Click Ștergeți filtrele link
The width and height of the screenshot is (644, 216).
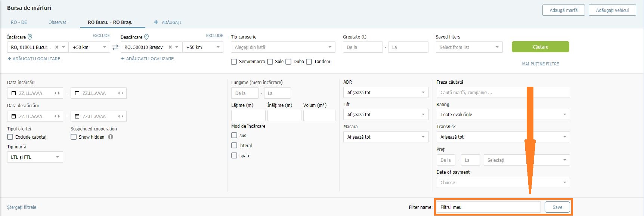pos(22,207)
